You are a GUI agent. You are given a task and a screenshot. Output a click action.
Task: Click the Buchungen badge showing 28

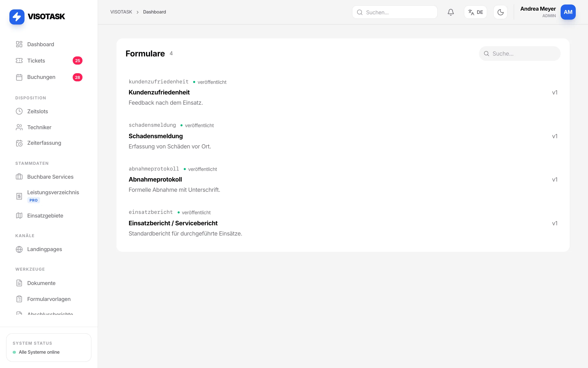(78, 77)
